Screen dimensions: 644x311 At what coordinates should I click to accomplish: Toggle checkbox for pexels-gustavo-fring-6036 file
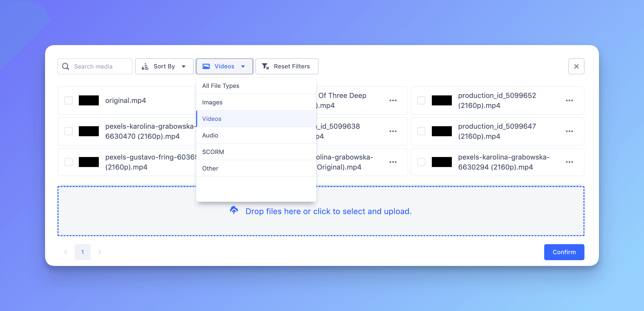(69, 162)
